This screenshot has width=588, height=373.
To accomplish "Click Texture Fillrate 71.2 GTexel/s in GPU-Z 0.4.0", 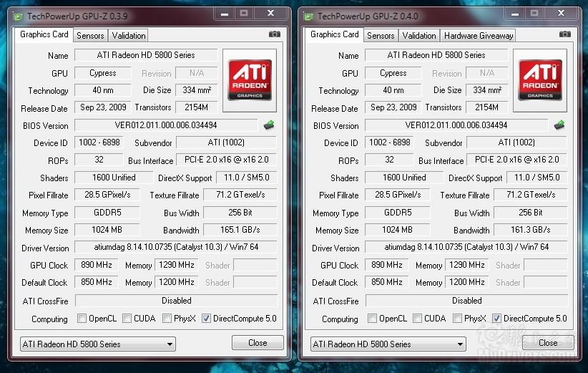I will click(x=531, y=195).
